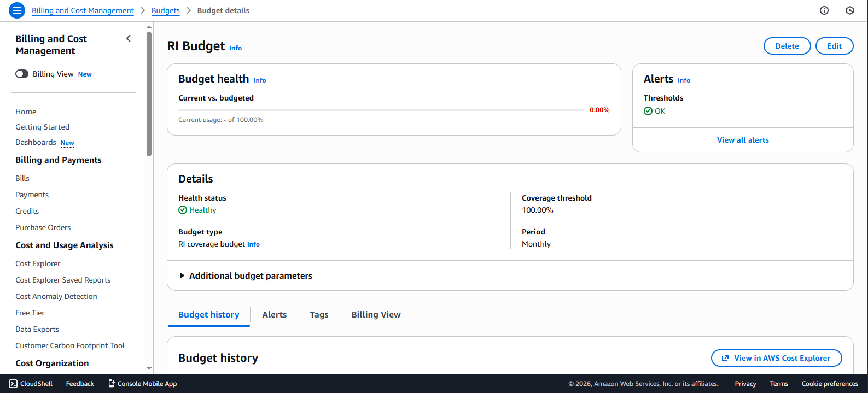The width and height of the screenshot is (868, 393).
Task: Open the Tags tab
Action: click(x=319, y=314)
